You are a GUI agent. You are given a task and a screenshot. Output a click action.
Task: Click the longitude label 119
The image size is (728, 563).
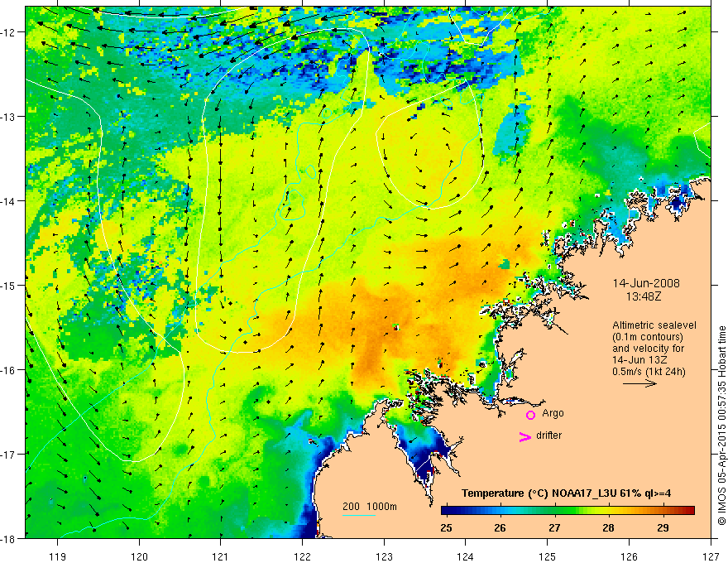58,557
